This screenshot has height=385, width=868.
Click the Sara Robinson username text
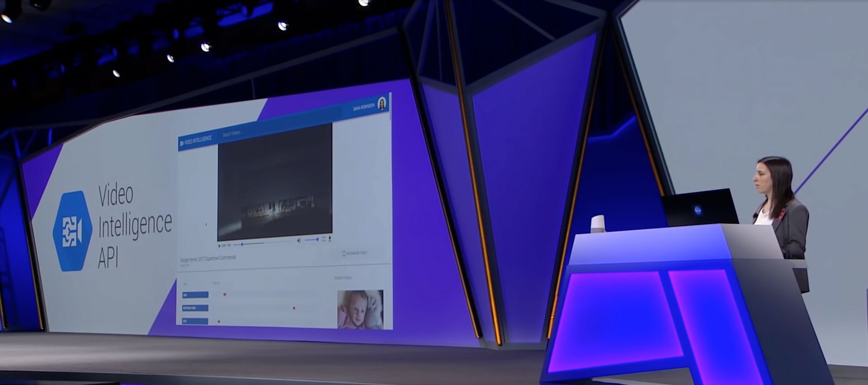[363, 108]
